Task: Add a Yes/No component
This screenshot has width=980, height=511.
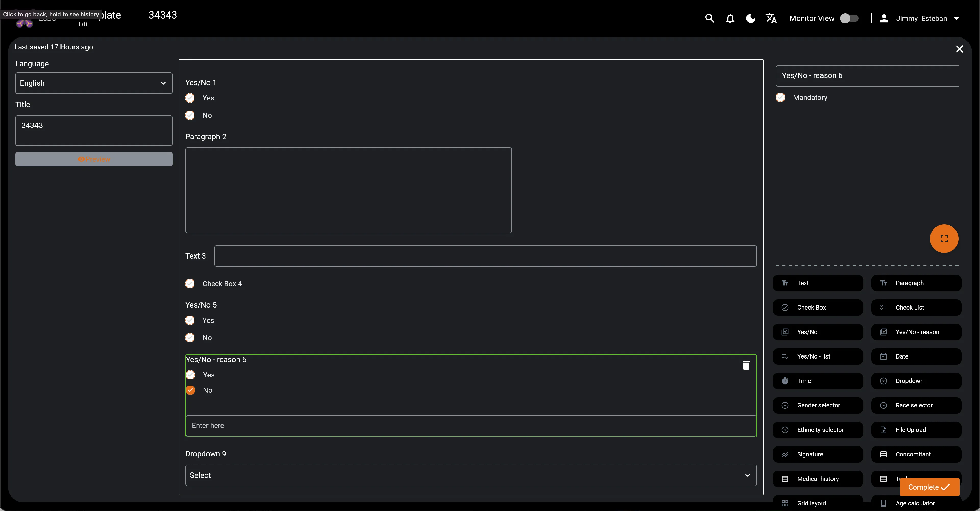Action: 817,332
